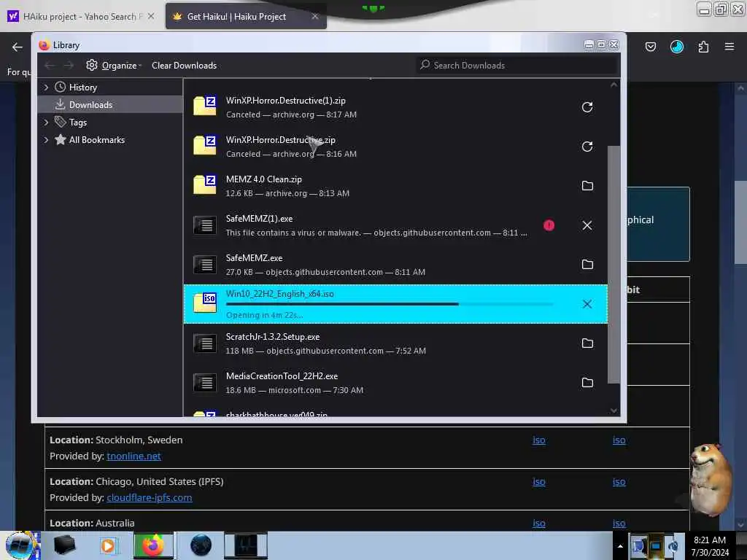Click webpage vertical scrollbar thumb
Image resolution: width=747 pixels, height=560 pixels.
[x=741, y=222]
